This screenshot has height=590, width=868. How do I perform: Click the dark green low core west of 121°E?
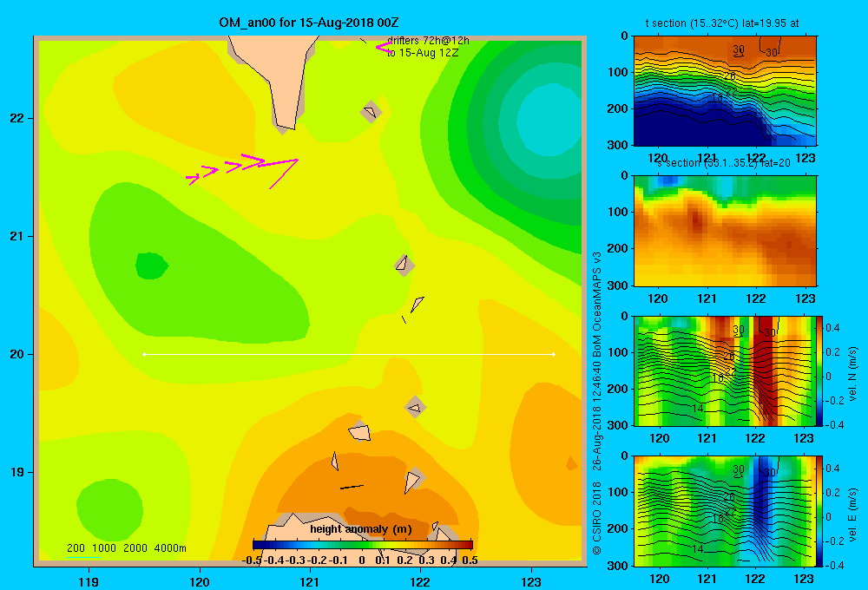tap(151, 265)
